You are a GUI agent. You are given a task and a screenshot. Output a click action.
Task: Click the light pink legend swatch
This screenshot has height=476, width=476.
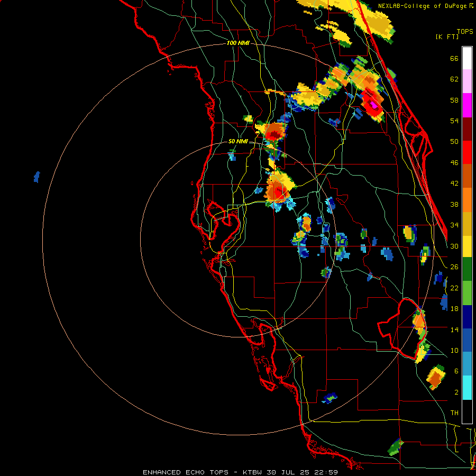[467, 81]
